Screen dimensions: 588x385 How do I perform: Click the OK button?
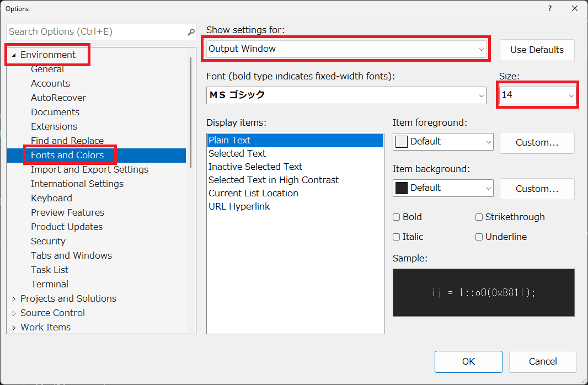tap(468, 361)
